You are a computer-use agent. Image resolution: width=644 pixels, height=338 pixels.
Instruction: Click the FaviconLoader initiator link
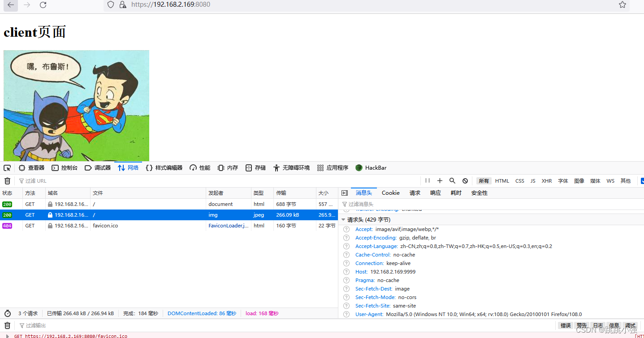click(229, 226)
